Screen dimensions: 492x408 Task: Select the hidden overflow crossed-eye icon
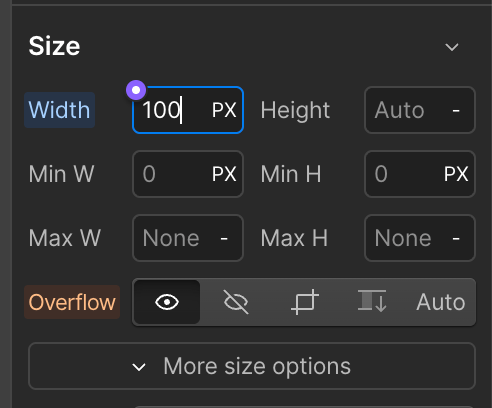(236, 302)
